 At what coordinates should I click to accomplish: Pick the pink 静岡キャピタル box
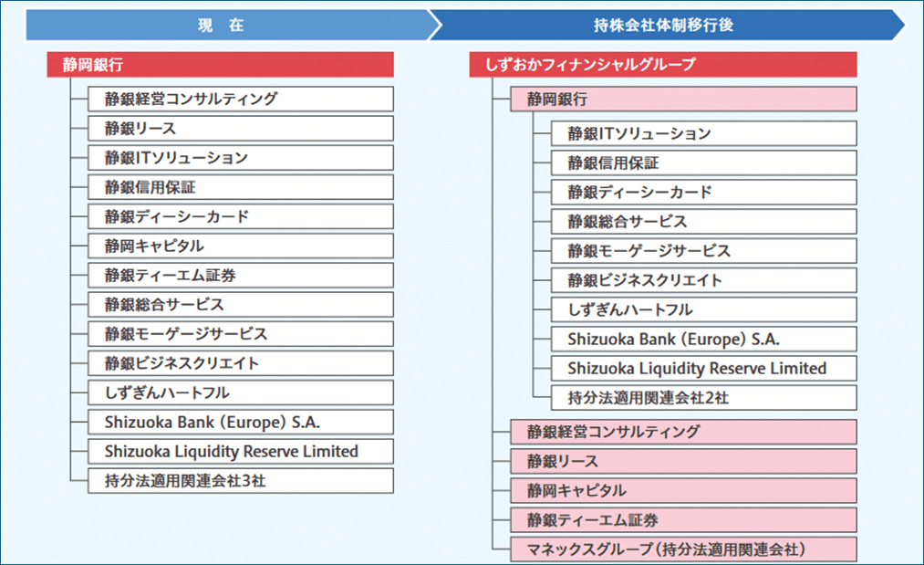[x=683, y=491]
